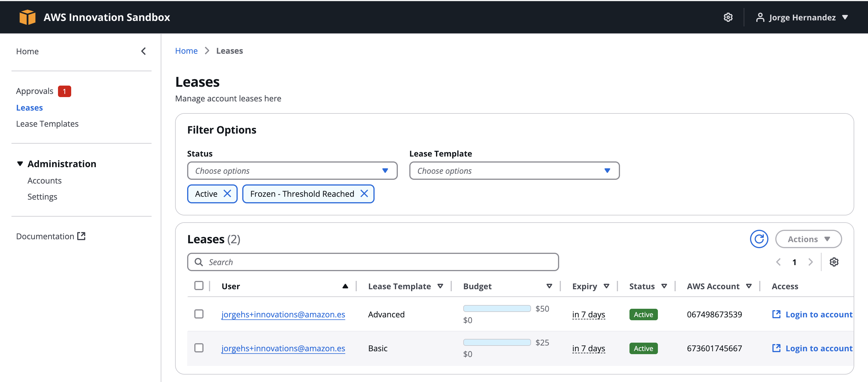Click the Home breadcrumb link
The image size is (868, 382).
[186, 51]
